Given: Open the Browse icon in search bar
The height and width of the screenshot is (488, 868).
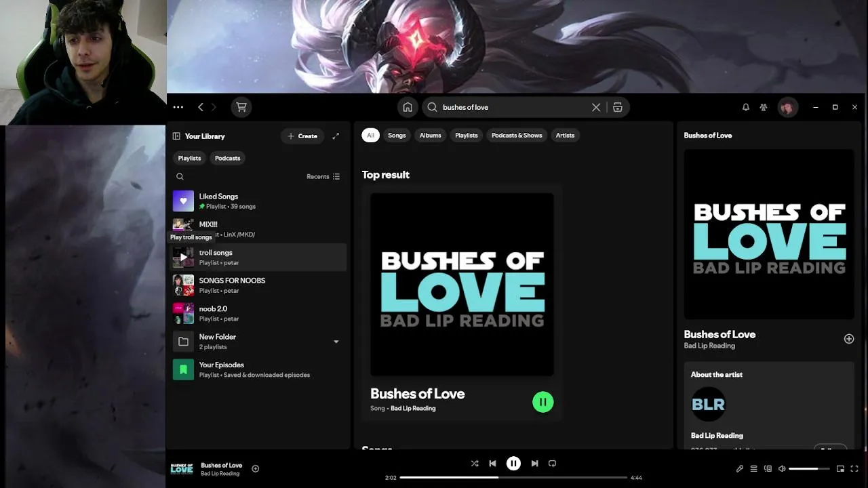Looking at the screenshot, I should tap(618, 107).
